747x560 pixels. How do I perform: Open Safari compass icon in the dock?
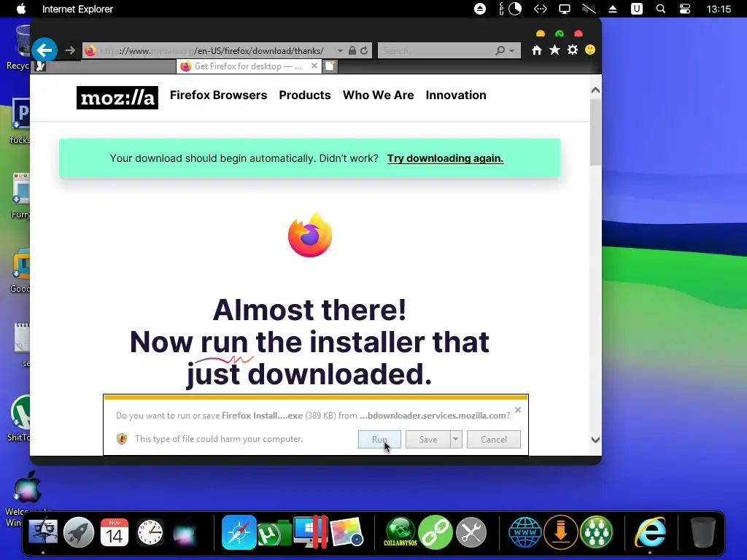point(239,532)
